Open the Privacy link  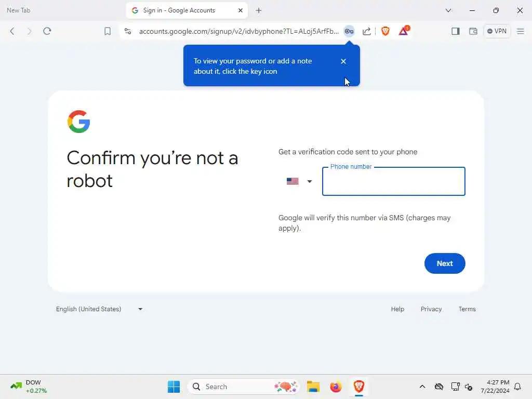pos(431,309)
